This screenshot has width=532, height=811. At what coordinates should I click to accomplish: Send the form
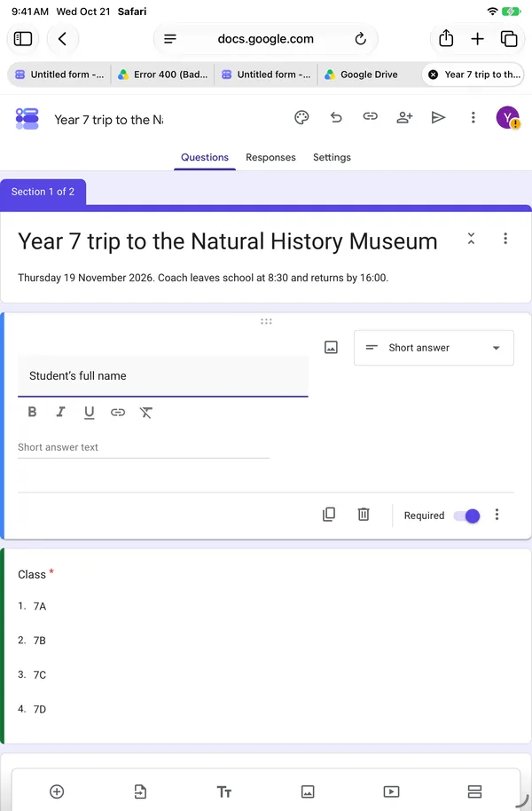click(438, 118)
